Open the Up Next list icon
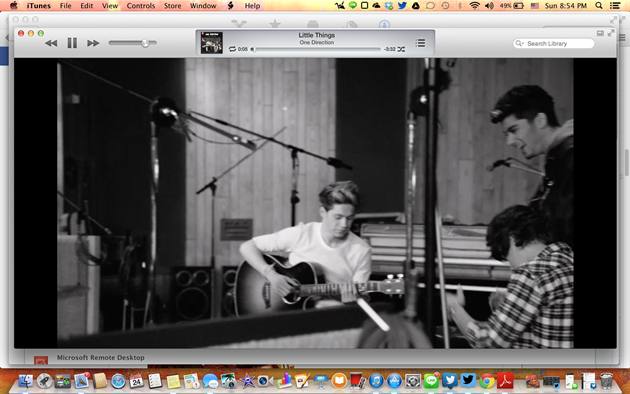 (420, 43)
